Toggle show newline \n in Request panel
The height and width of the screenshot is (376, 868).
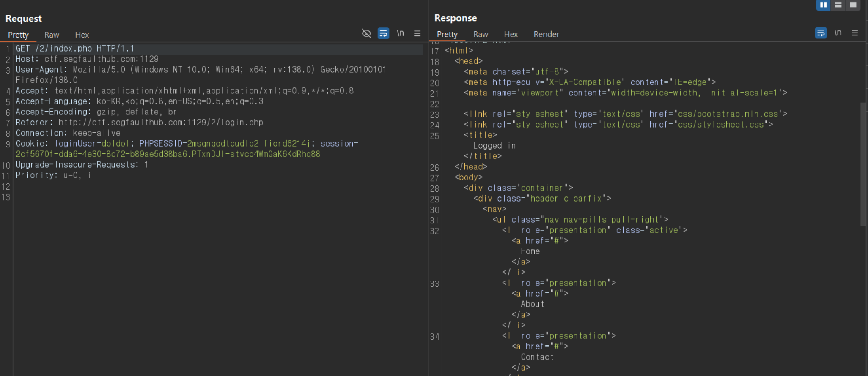400,33
